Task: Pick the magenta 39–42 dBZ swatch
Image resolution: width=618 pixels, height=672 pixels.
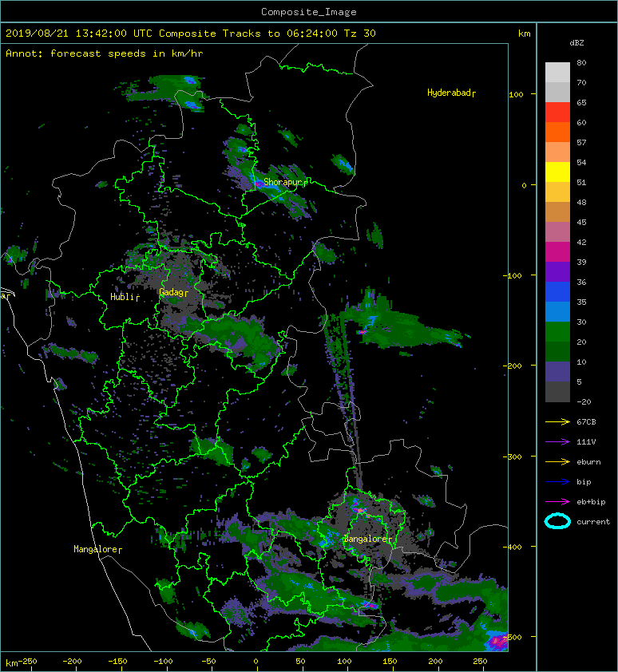Action: (557, 252)
